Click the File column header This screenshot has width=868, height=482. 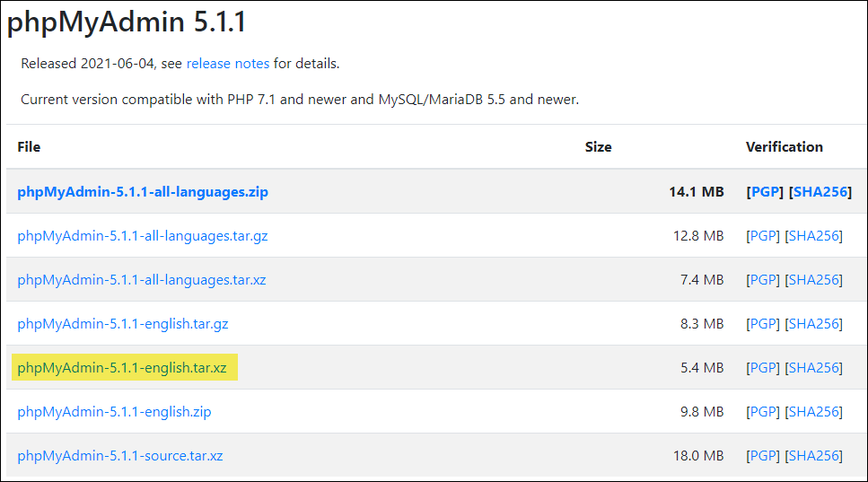(x=29, y=147)
